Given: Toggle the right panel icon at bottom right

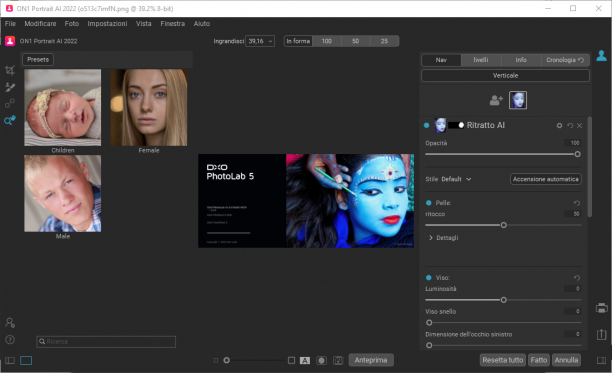Looking at the screenshot, I should (x=601, y=360).
